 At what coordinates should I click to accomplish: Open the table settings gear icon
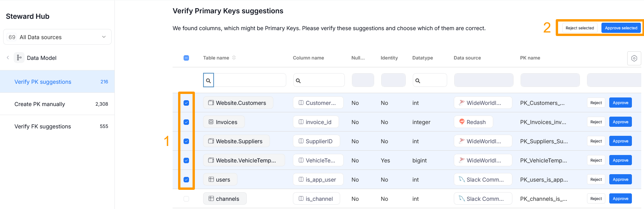pyautogui.click(x=634, y=58)
